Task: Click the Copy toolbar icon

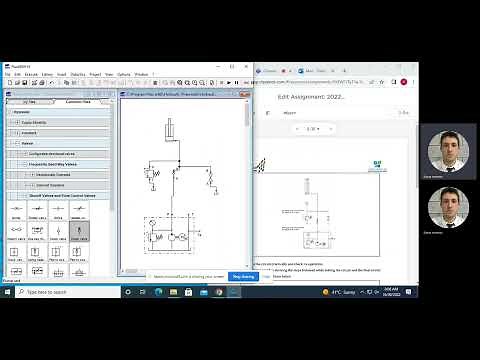Action: [x=66, y=82]
